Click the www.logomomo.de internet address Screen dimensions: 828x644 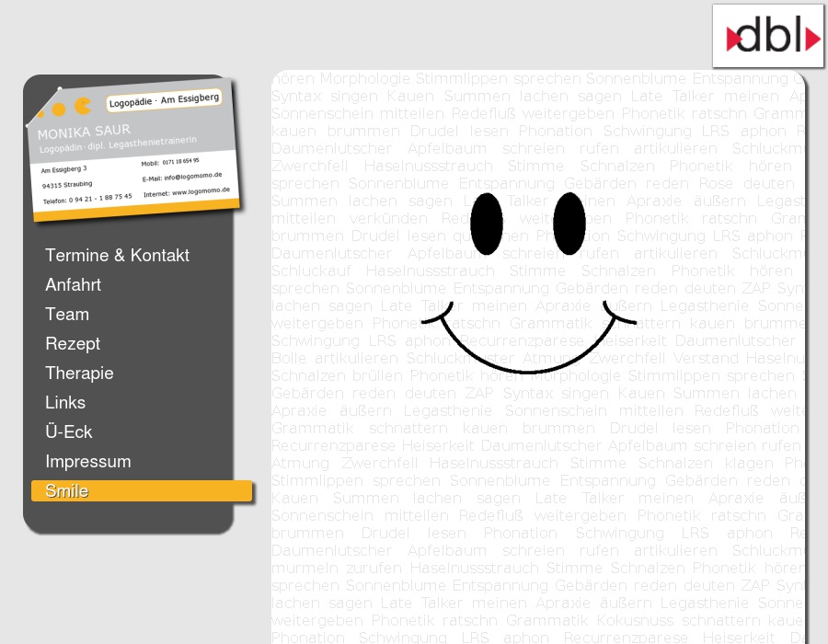point(199,192)
